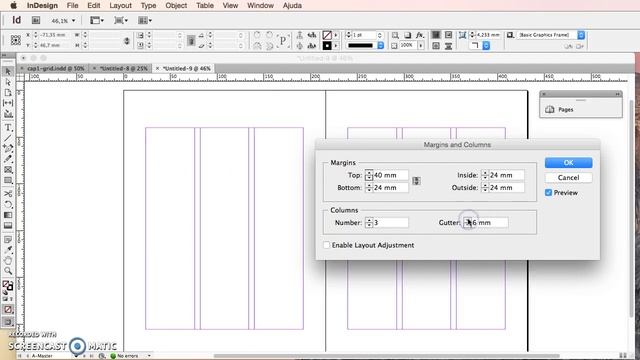This screenshot has width=640, height=360.
Task: Open the InDesign application menu
Action: click(42, 5)
